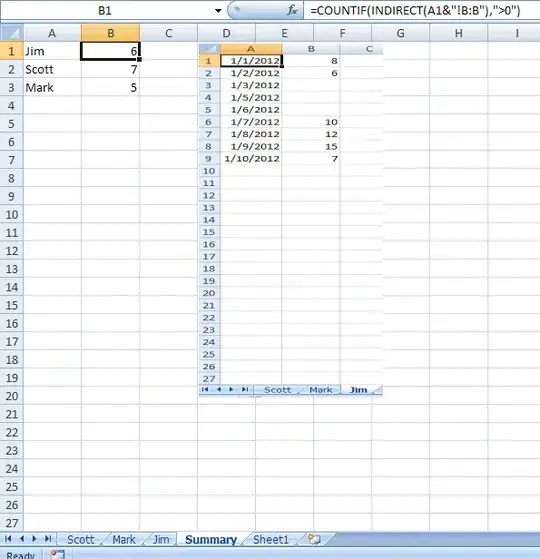The image size is (540, 559).
Task: Click the macro record icon in status bar
Action: [58, 554]
